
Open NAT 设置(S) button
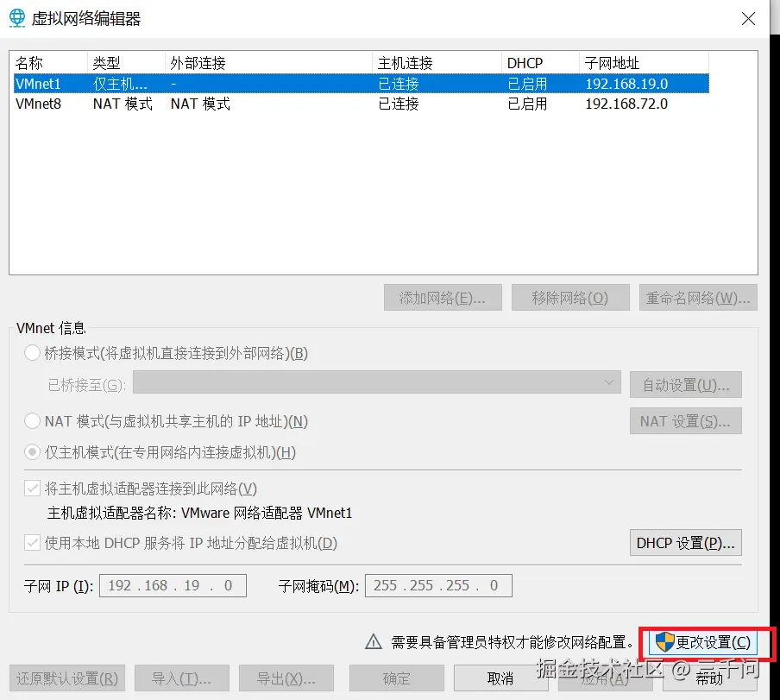pyautogui.click(x=685, y=421)
